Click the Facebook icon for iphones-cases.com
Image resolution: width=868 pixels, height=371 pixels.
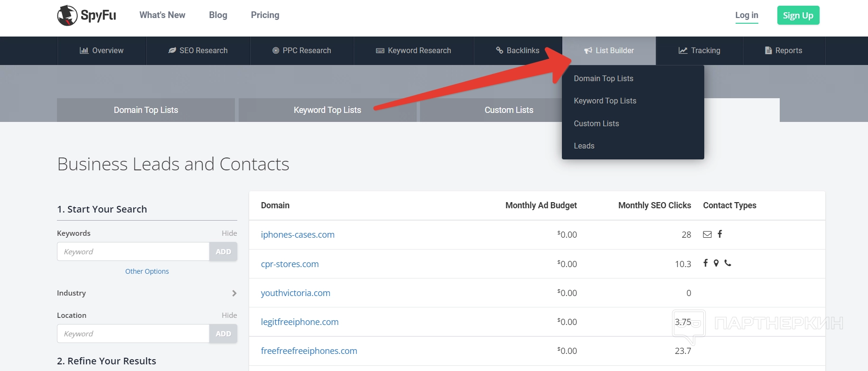[720, 234]
